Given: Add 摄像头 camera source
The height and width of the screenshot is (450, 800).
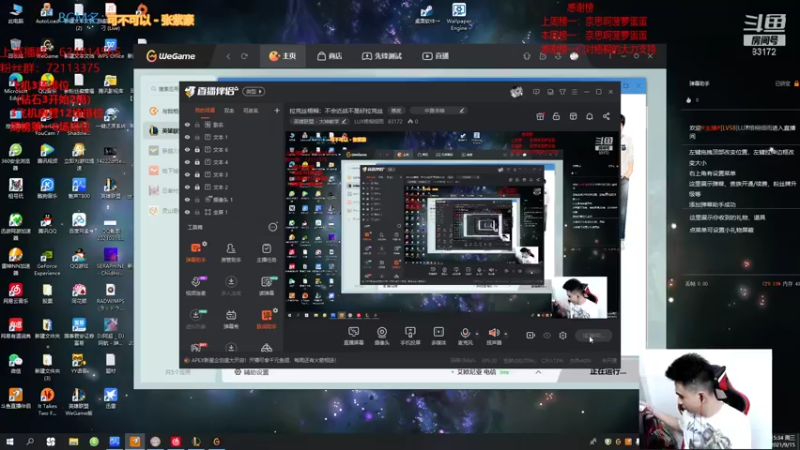Looking at the screenshot, I should click(x=382, y=336).
